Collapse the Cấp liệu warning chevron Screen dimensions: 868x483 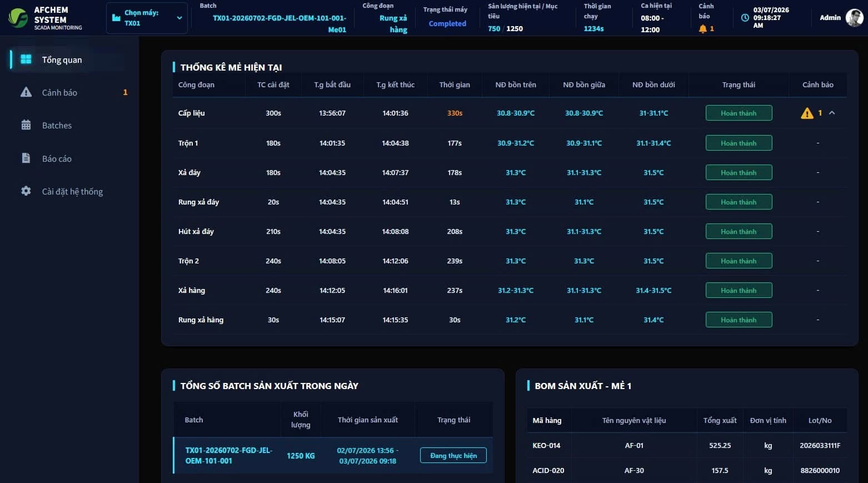point(832,113)
